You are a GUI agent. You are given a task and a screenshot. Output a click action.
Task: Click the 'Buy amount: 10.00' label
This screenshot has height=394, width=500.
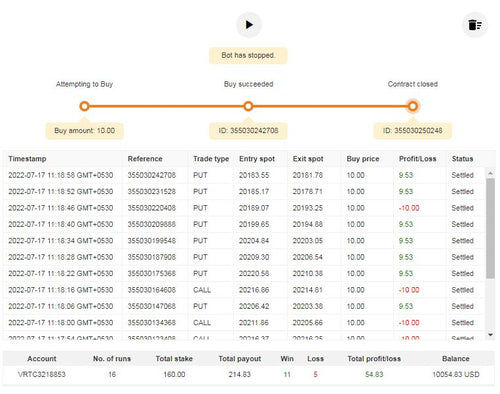click(84, 131)
